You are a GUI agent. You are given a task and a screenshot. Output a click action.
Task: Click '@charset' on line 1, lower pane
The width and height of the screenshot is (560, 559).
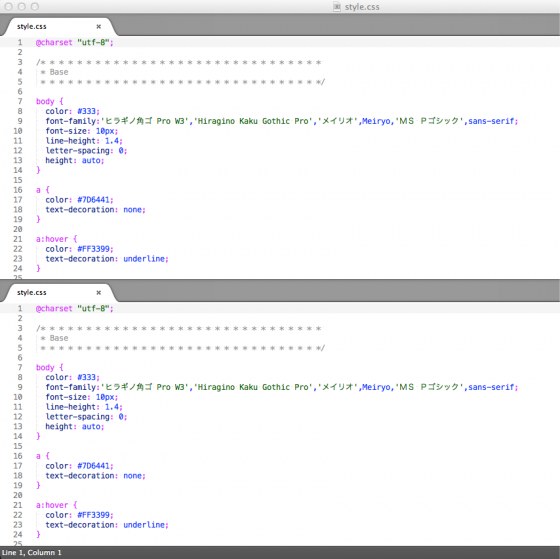pyautogui.click(x=54, y=309)
